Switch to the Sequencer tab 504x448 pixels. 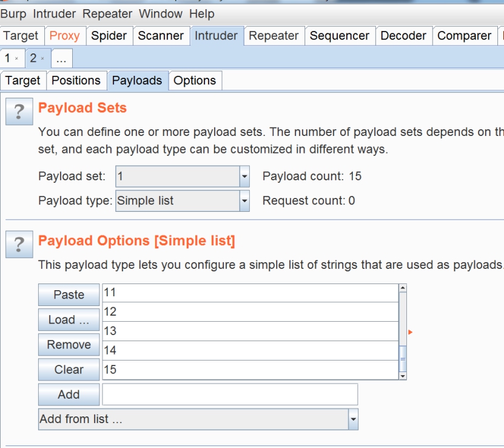tap(340, 36)
